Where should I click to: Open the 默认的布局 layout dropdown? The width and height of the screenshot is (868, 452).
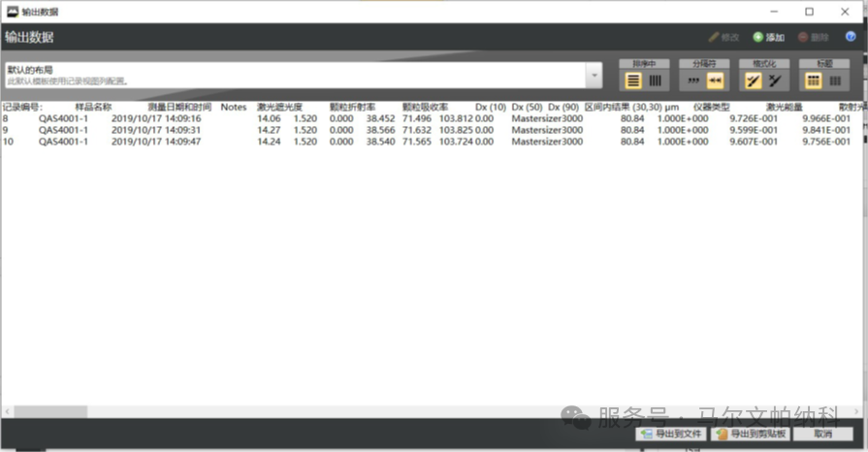point(594,76)
